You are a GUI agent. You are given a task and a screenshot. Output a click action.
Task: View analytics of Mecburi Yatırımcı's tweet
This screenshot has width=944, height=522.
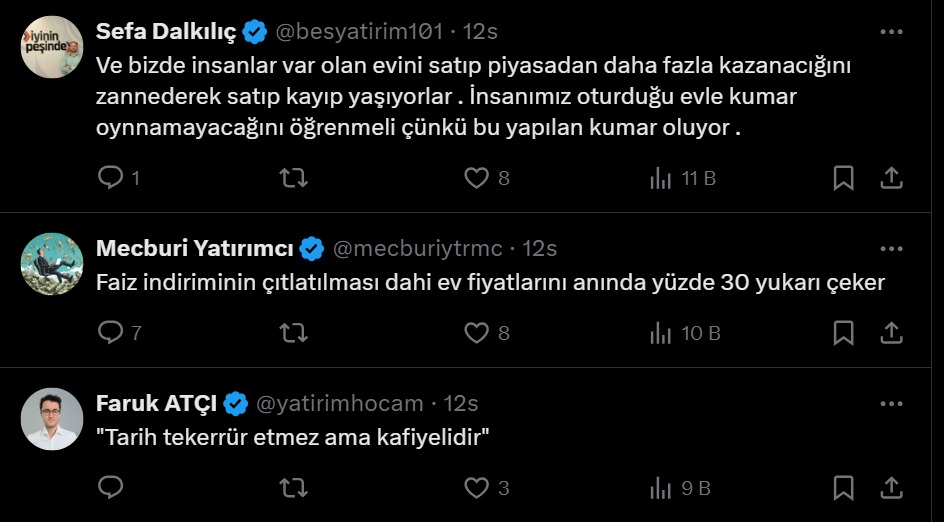click(x=661, y=333)
